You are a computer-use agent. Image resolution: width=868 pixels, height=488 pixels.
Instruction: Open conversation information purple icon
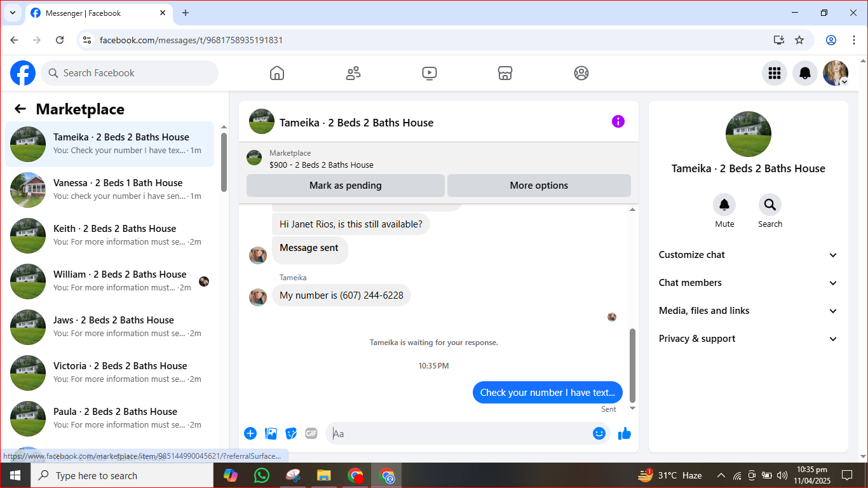coord(618,121)
